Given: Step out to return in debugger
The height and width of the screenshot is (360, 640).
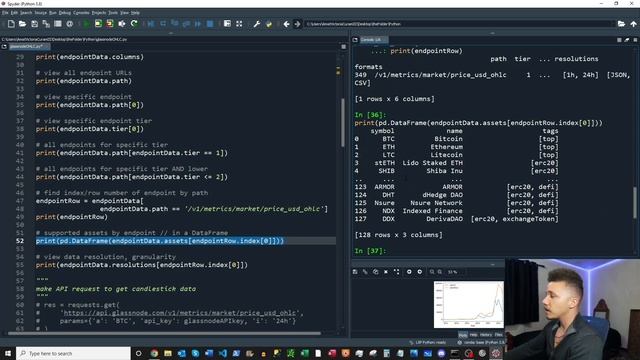Looking at the screenshot, I should (x=187, y=24).
